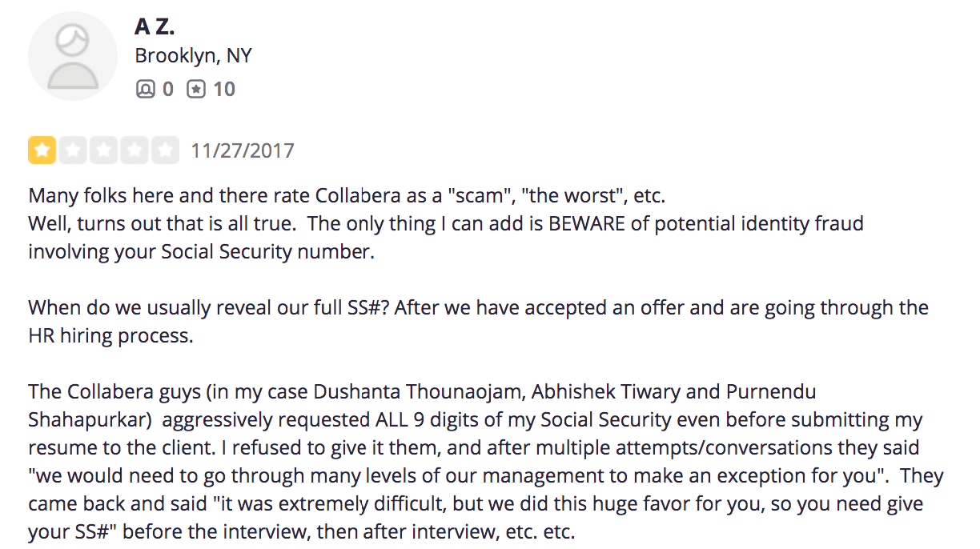Click the reviews star icon beside 10

click(x=196, y=89)
